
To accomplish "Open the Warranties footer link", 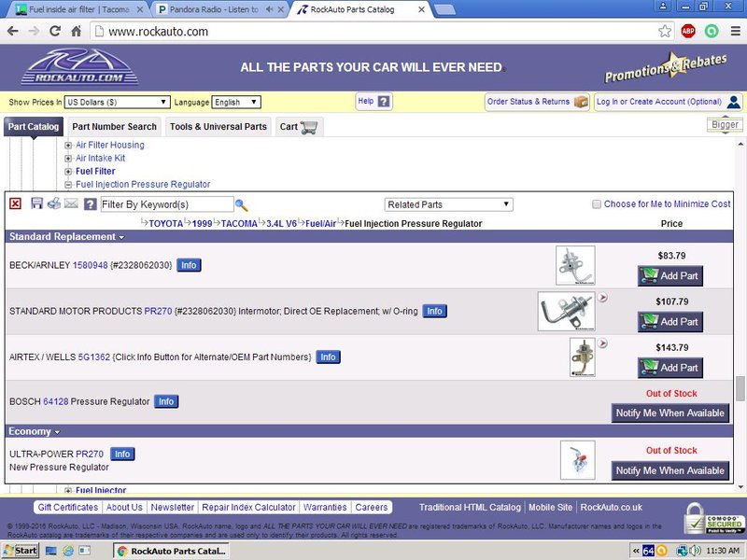I will (x=325, y=507).
